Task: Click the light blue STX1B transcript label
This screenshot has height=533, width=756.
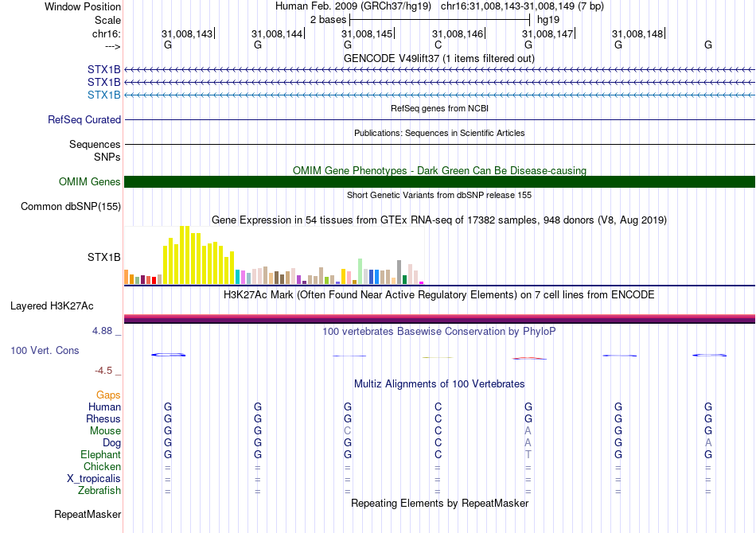Action: (103, 95)
